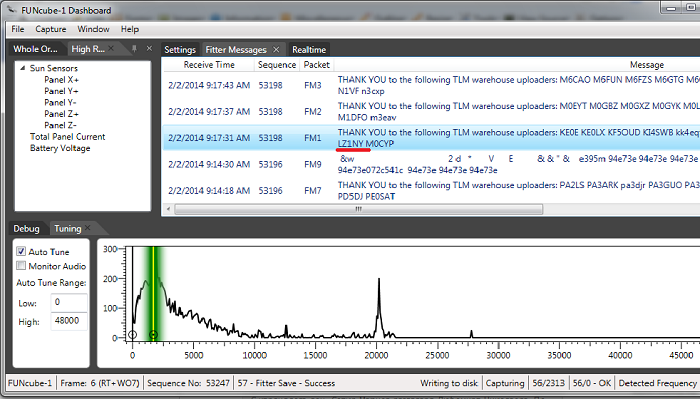Click the messages horizontal scrollbar thumb
The image size is (700, 399).
click(x=358, y=209)
